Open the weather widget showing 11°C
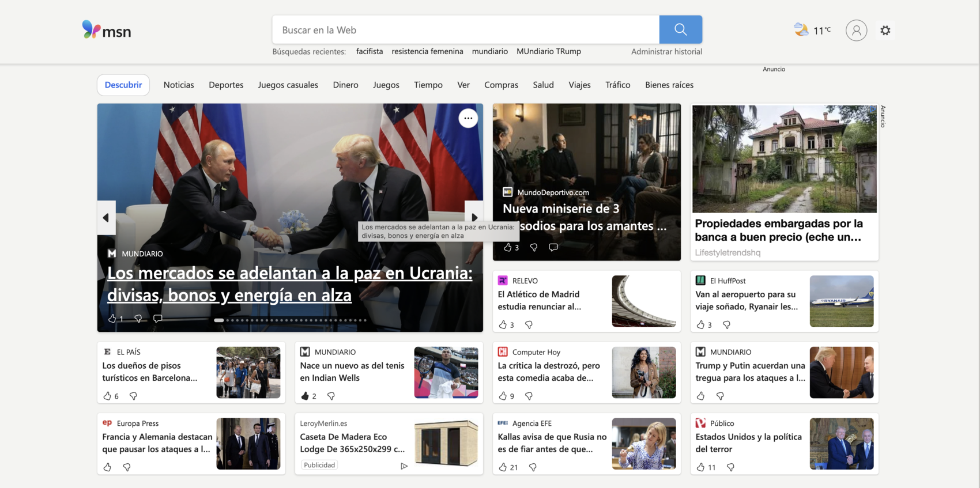Image resolution: width=980 pixels, height=488 pixels. point(812,30)
